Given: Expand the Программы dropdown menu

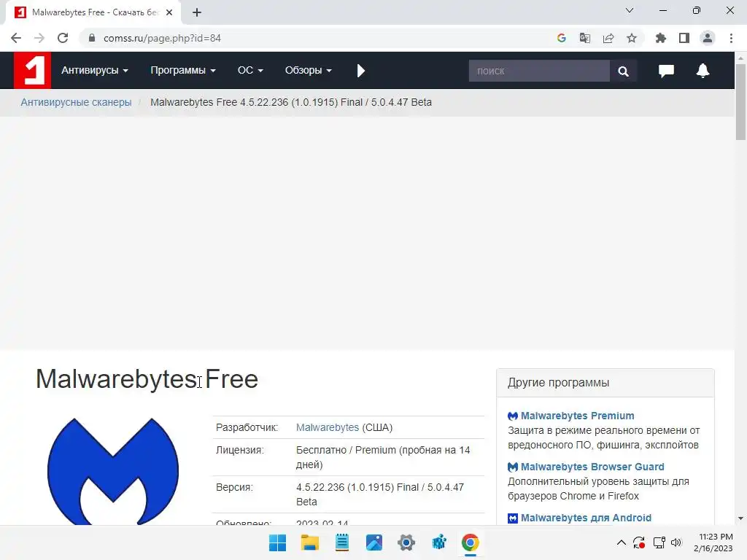Looking at the screenshot, I should point(183,71).
